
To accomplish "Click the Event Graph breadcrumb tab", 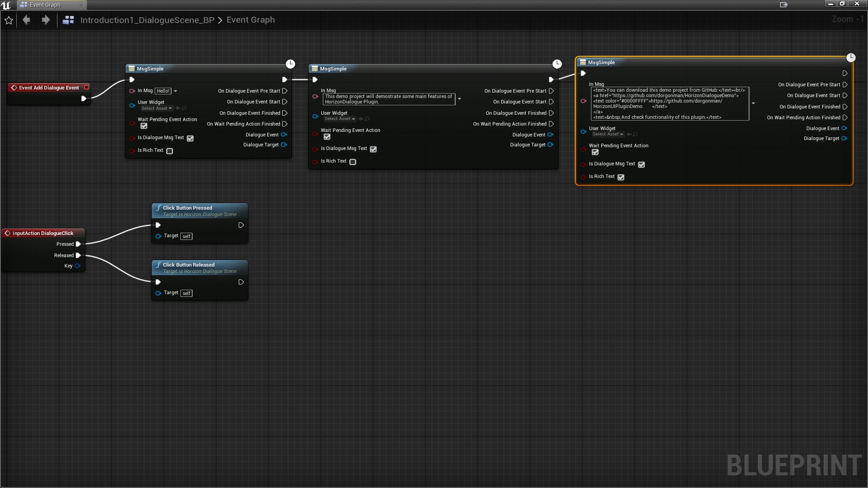I will [x=250, y=20].
